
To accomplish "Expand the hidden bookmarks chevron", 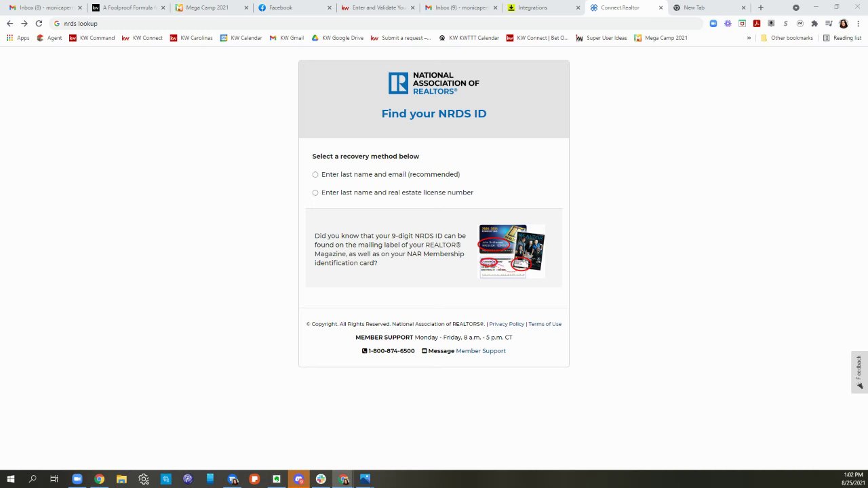I will coord(749,38).
